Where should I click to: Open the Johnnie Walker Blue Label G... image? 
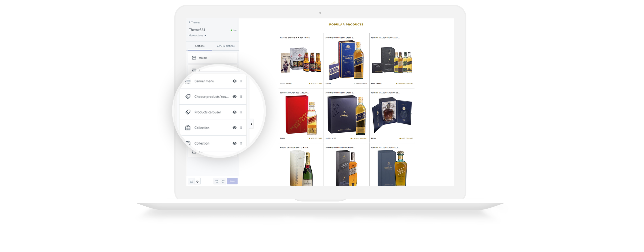(x=392, y=168)
